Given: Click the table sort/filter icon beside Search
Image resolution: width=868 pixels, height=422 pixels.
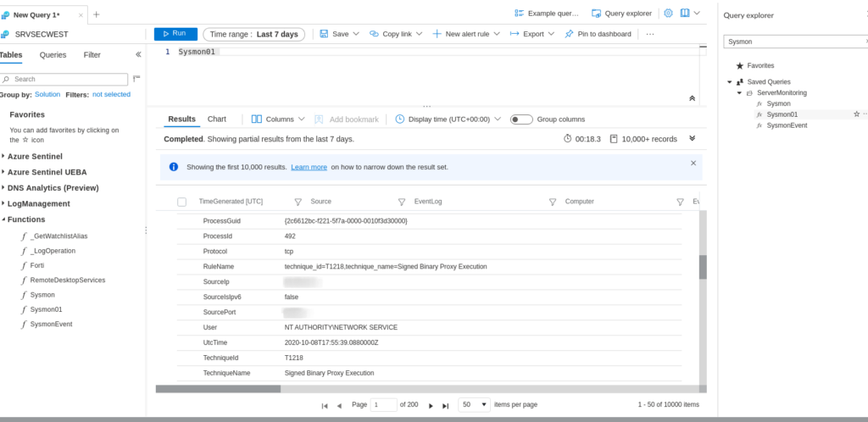Looking at the screenshot, I should (x=136, y=79).
